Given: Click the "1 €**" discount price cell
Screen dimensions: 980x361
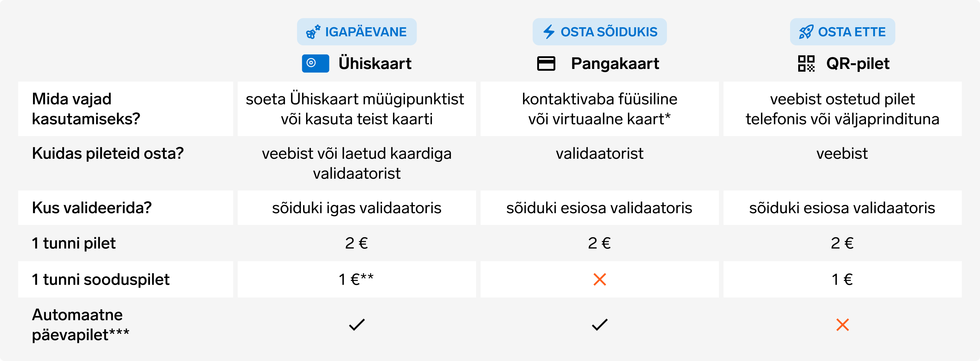Looking at the screenshot, I should point(356,280).
